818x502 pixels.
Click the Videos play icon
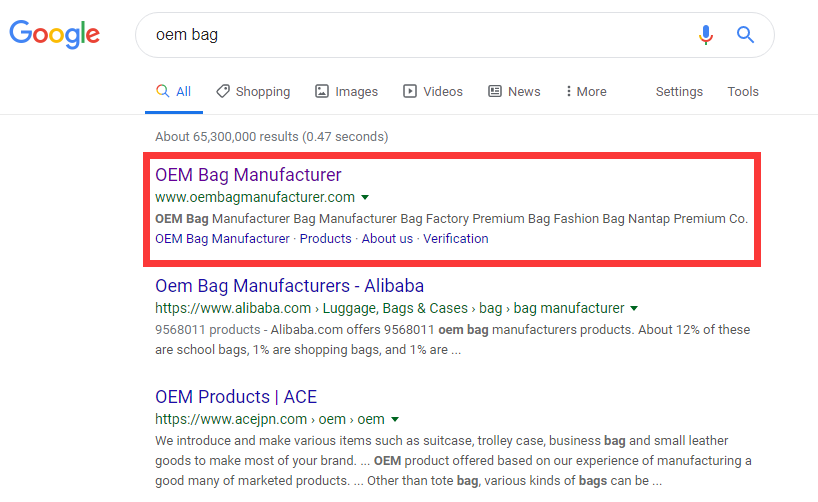click(x=410, y=91)
